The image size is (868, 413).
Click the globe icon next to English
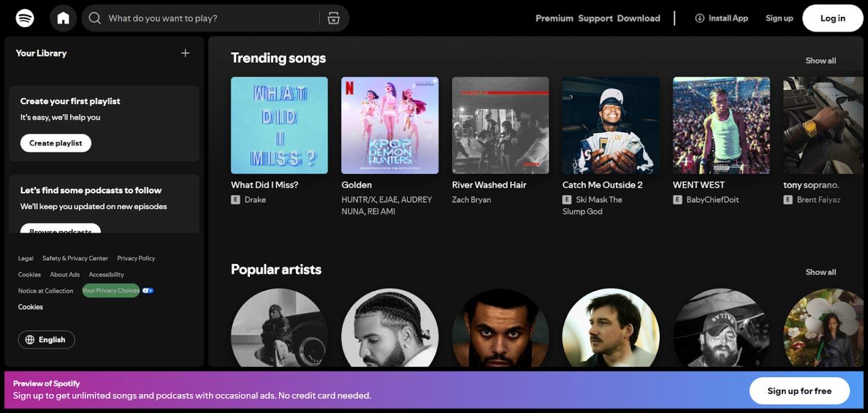point(30,339)
